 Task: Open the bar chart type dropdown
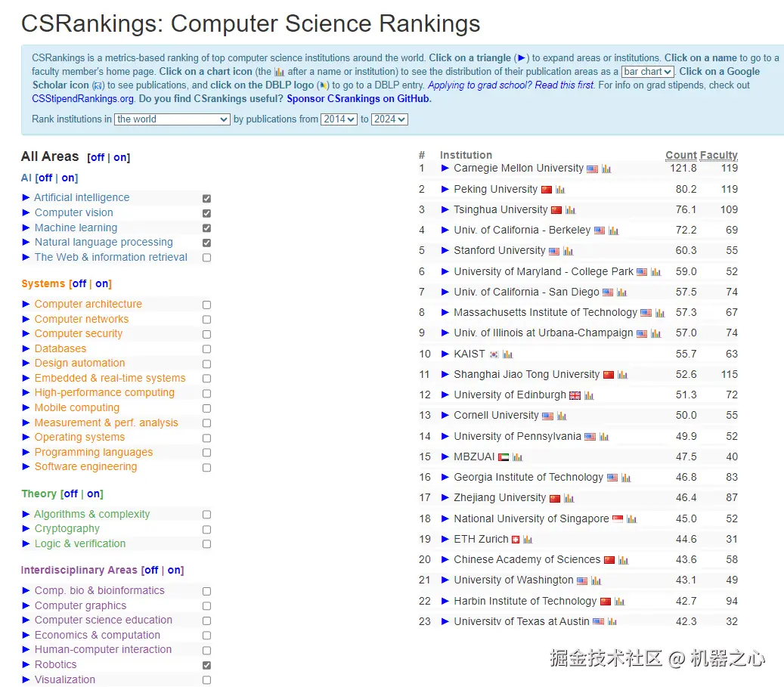647,72
